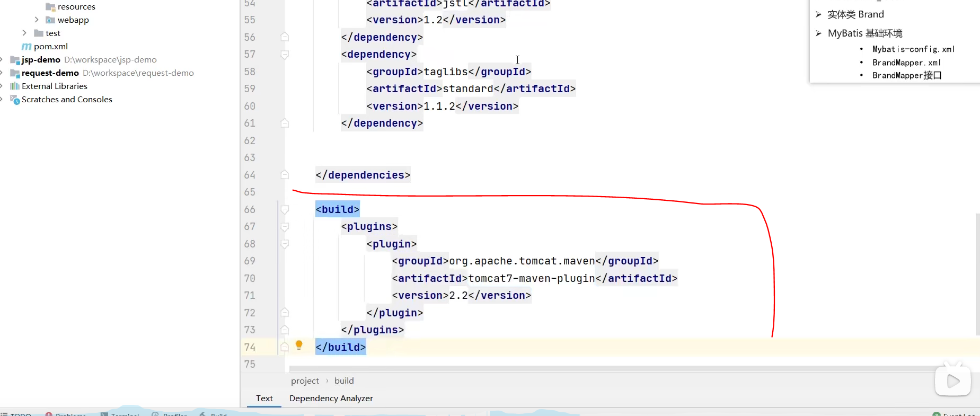Image resolution: width=980 pixels, height=416 pixels.
Task: Click the <plugin> tag on line 68
Action: pos(392,244)
